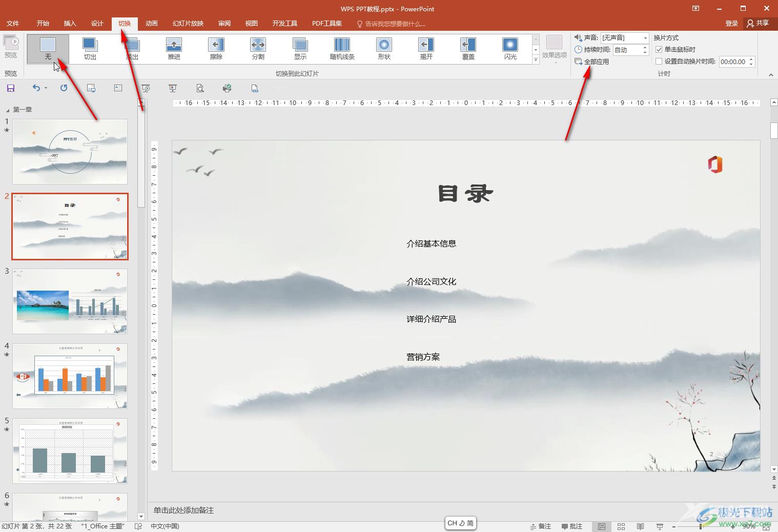The image size is (778, 532).
Task: Switch to Normal view in status bar
Action: [x=602, y=526]
